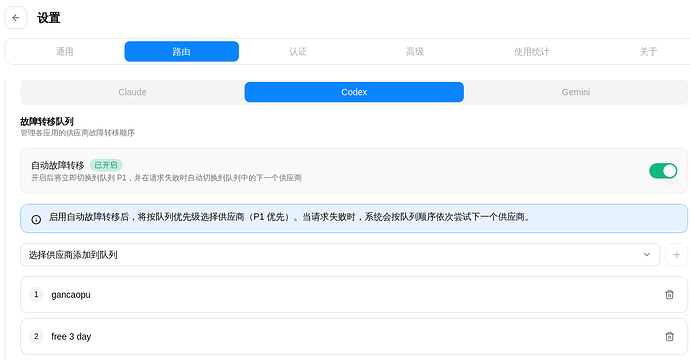Image resolution: width=690 pixels, height=360 pixels.
Task: Select the free 3 day queue row
Action: [x=354, y=336]
